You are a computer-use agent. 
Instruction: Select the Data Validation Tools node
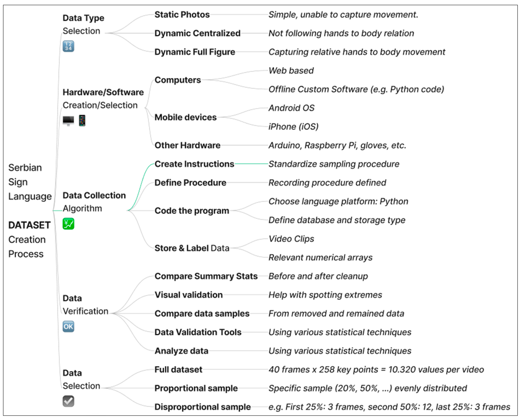pyautogui.click(x=198, y=332)
